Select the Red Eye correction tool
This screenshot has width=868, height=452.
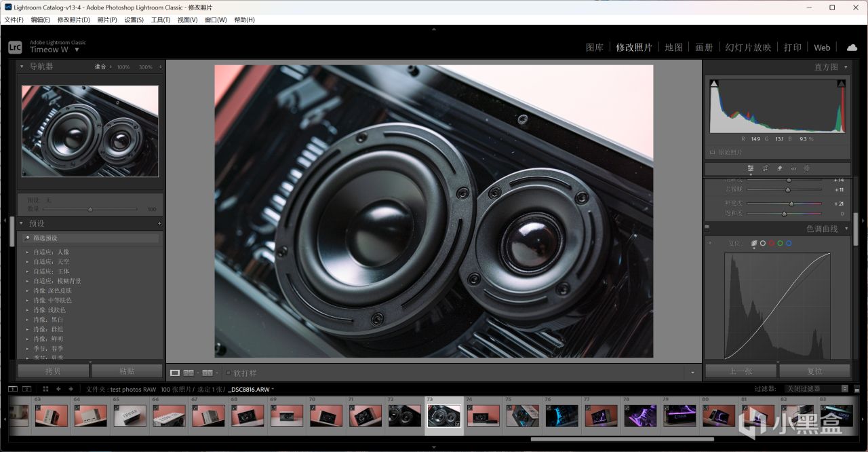[x=793, y=168]
